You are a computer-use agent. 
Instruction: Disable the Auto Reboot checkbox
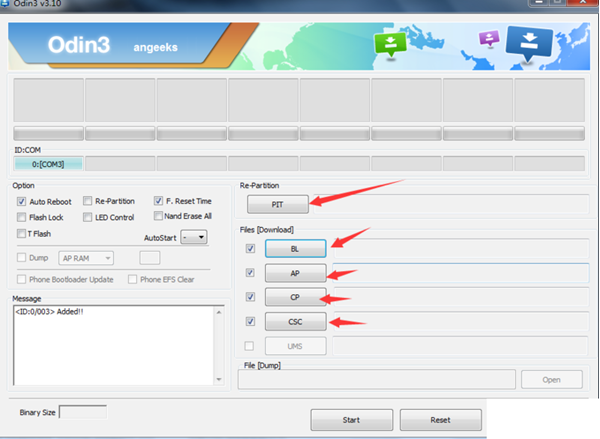coord(22,201)
